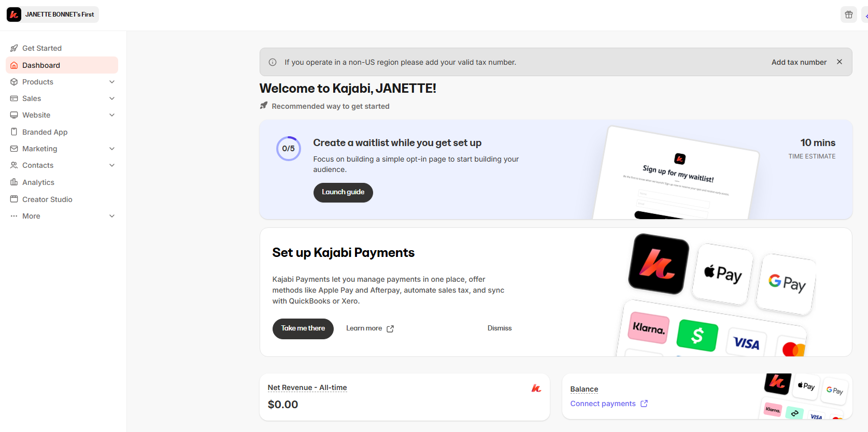The height and width of the screenshot is (432, 868).
Task: Click the Get Started rocket icon
Action: (x=14, y=48)
